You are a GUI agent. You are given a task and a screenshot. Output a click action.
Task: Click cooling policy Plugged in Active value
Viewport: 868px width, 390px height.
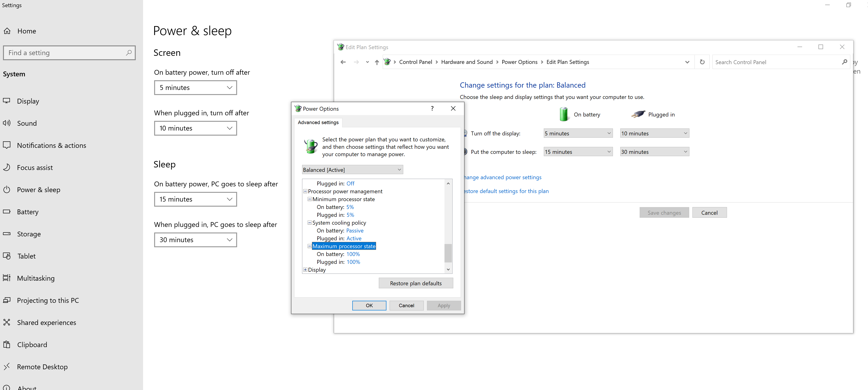[354, 238]
